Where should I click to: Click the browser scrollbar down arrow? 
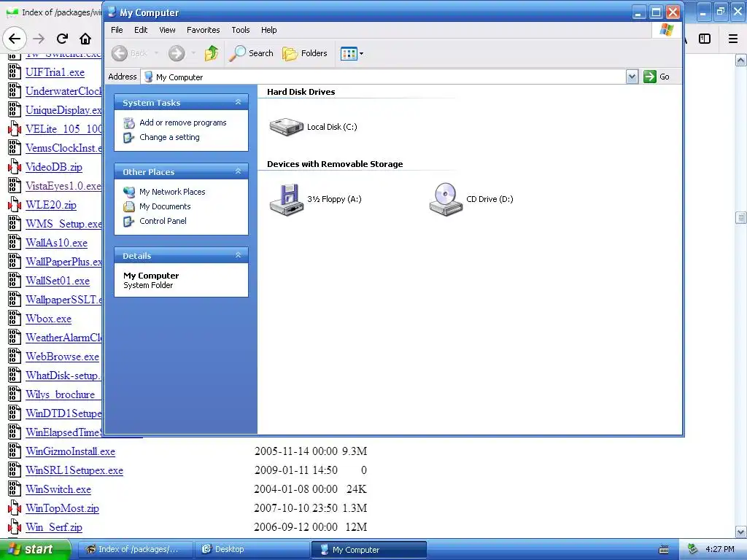(741, 532)
